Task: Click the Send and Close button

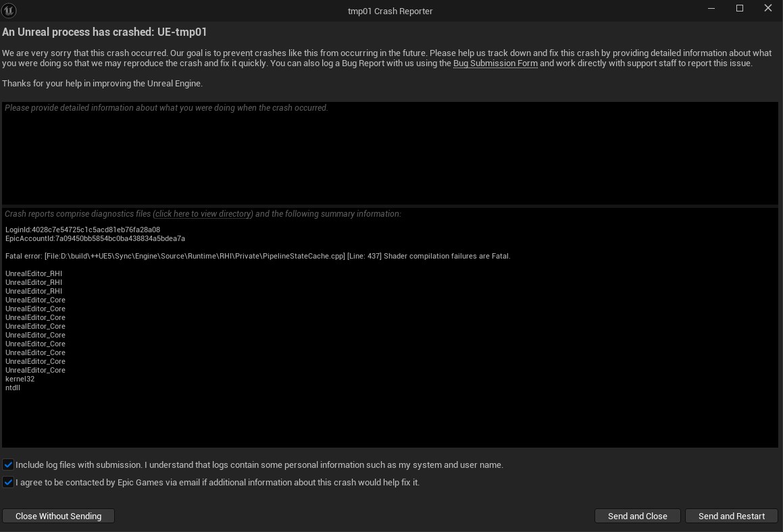Action: 637,516
